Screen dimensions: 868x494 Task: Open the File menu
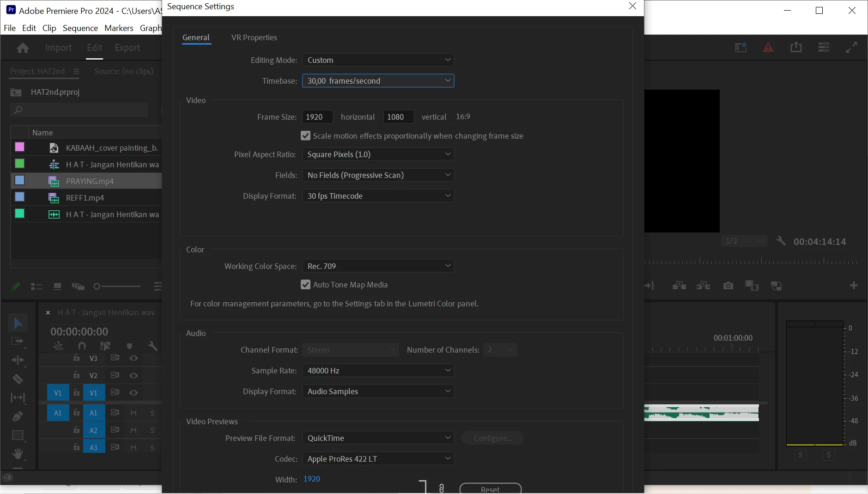coord(10,28)
